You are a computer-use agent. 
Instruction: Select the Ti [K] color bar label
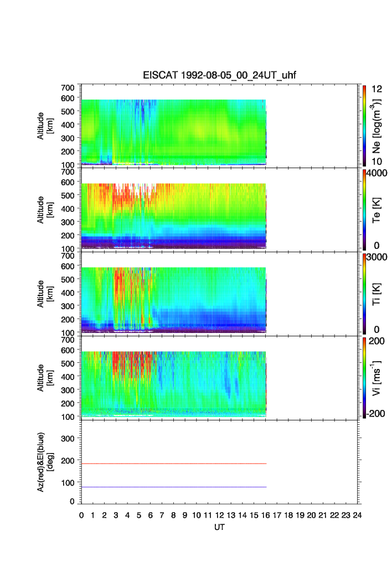pyautogui.click(x=376, y=294)
